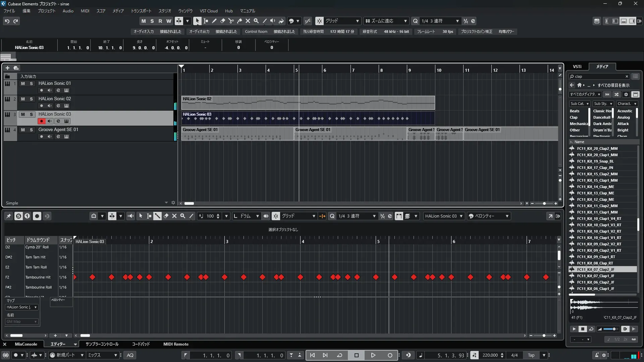The width and height of the screenshot is (644, 362).
Task: Mute the Groove Agent SE 01 track
Action: coord(23,130)
